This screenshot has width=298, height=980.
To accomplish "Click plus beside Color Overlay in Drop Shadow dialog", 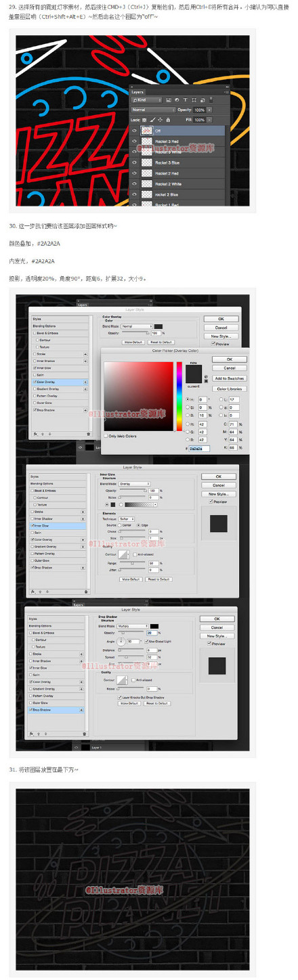I will [x=82, y=682].
